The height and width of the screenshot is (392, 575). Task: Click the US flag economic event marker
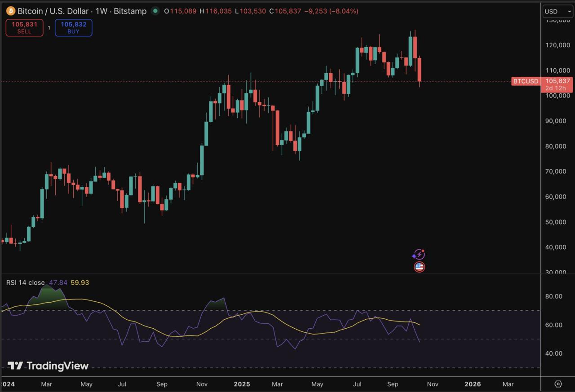point(419,267)
